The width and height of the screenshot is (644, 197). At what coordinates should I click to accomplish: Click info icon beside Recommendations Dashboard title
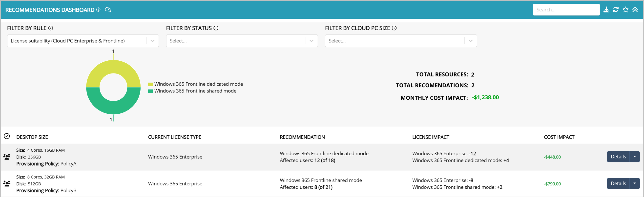coord(99,10)
